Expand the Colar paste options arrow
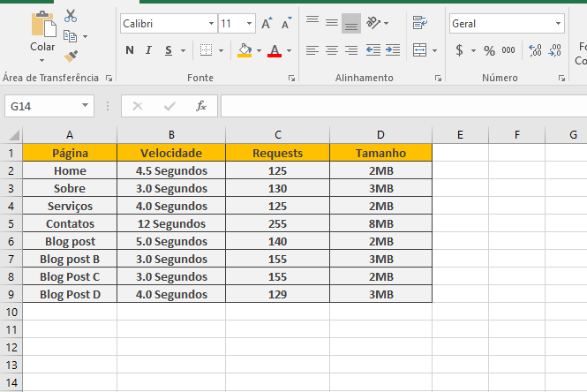The width and height of the screenshot is (587, 392). point(42,60)
